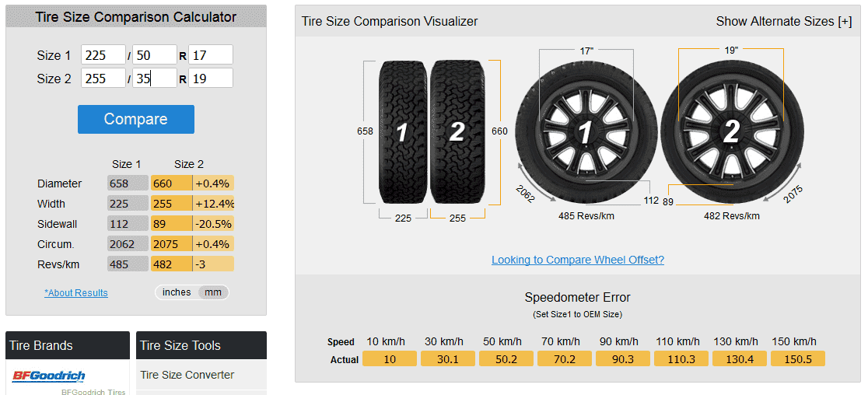The image size is (868, 395).
Task: Click Size 2 rim diameter field (19)
Action: pos(210,79)
